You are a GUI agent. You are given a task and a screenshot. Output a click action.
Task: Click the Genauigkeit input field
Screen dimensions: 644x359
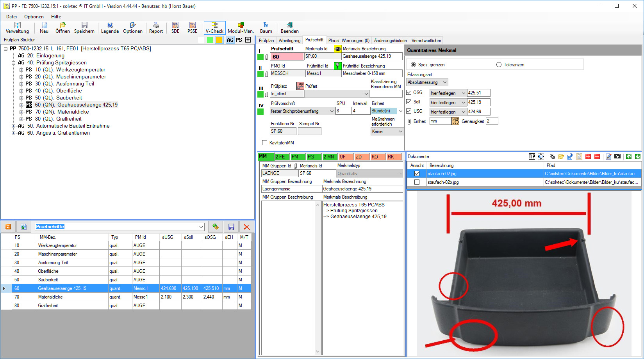[492, 121]
